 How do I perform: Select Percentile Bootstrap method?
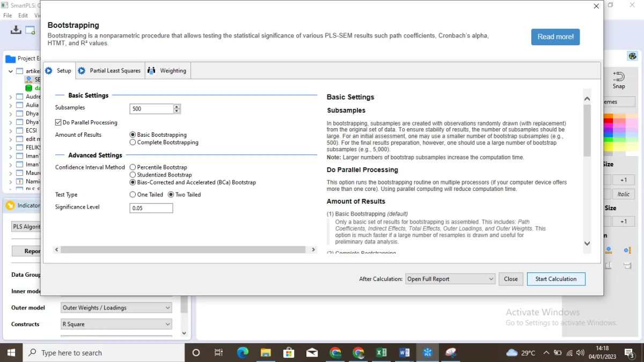pos(133,167)
